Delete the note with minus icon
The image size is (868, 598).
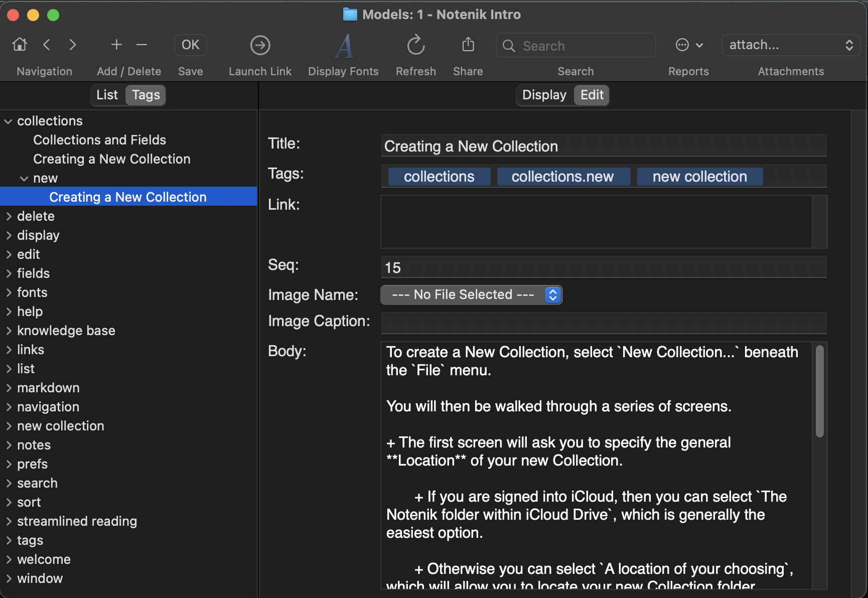coord(141,45)
